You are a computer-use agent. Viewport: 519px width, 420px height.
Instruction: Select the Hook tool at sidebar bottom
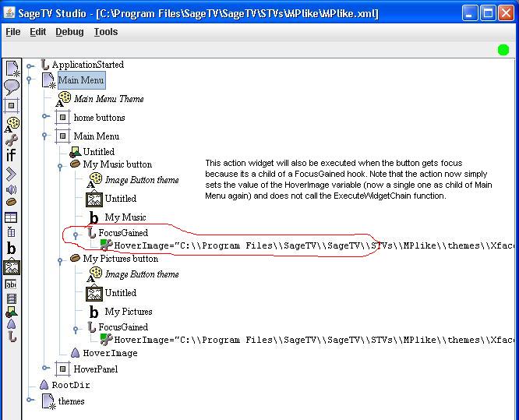click(x=11, y=337)
